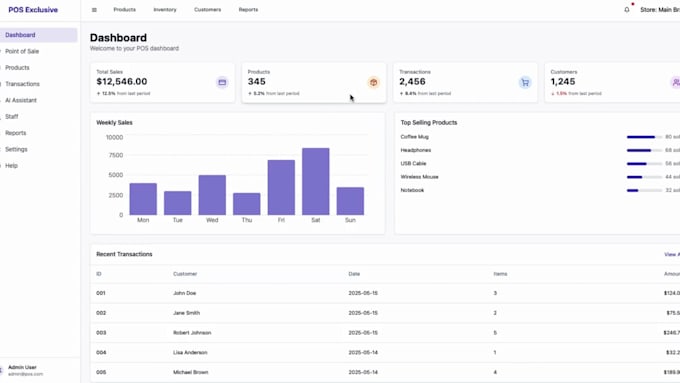Select the Robert Johnson transaction row
Image resolution: width=680 pixels, height=383 pixels.
(x=385, y=333)
